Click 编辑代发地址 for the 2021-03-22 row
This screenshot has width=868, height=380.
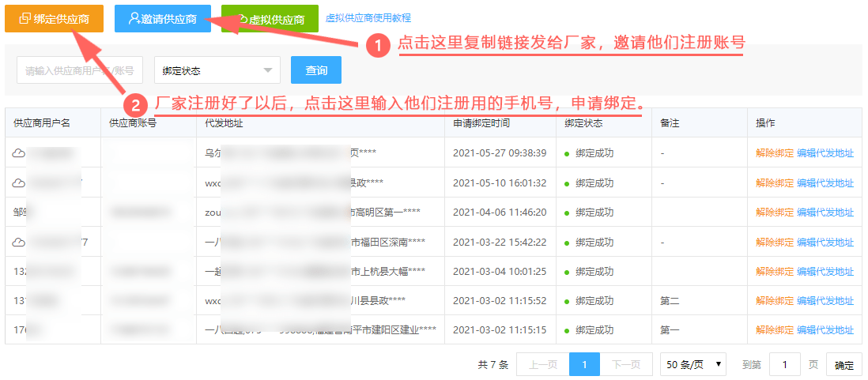click(825, 242)
